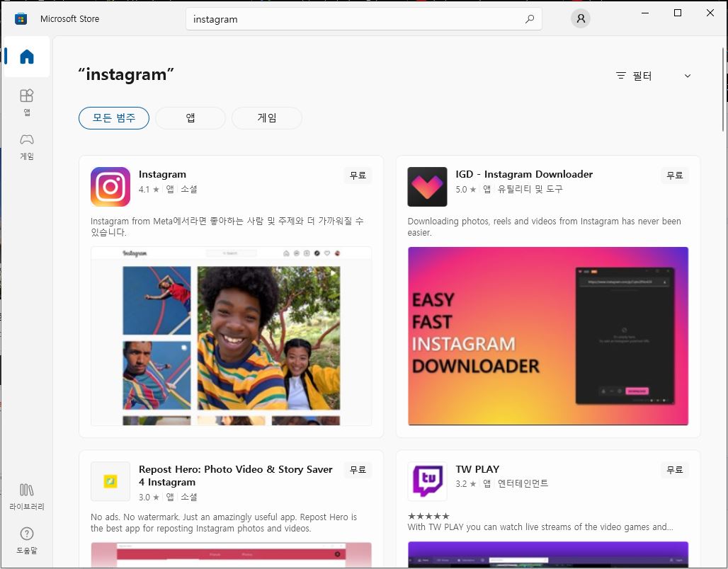Screen dimensions: 728x569
Task: Expand the 필터 dropdown chevron
Action: coord(688,76)
